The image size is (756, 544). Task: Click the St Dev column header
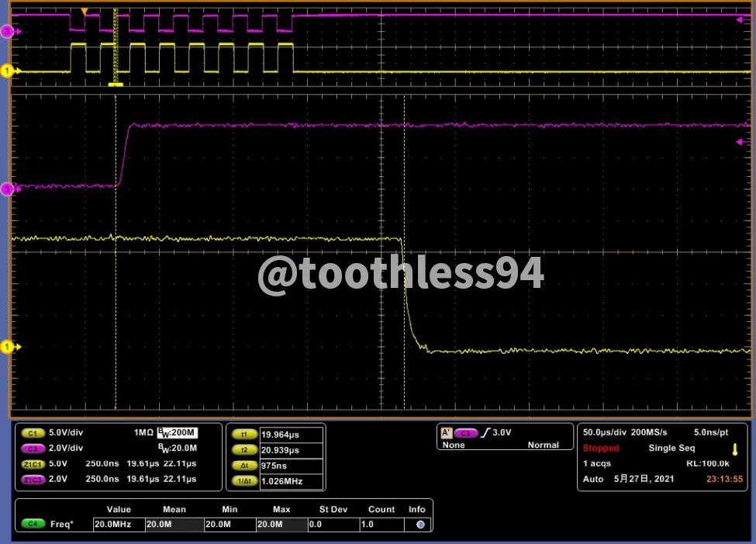333,509
